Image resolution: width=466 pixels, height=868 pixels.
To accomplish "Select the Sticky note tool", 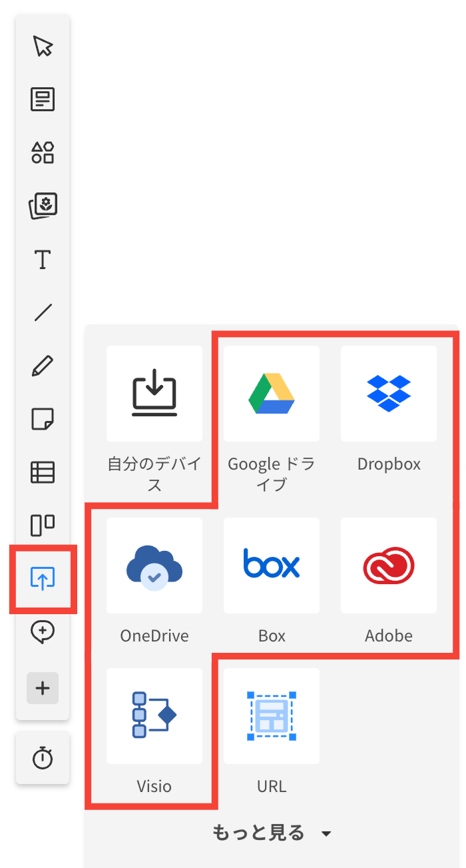I will pyautogui.click(x=43, y=419).
